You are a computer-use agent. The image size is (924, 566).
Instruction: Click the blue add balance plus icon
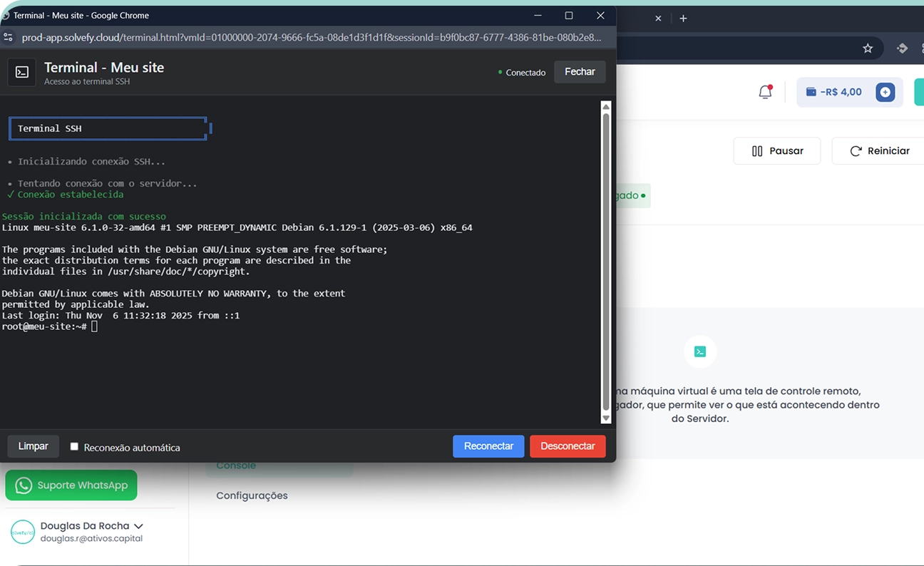(885, 92)
